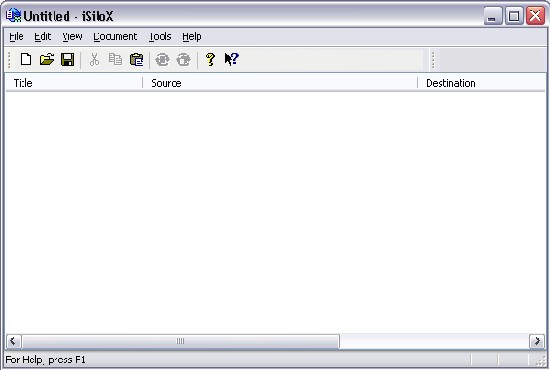Open the Edit menu
Screen dimensions: 550x370
point(42,36)
